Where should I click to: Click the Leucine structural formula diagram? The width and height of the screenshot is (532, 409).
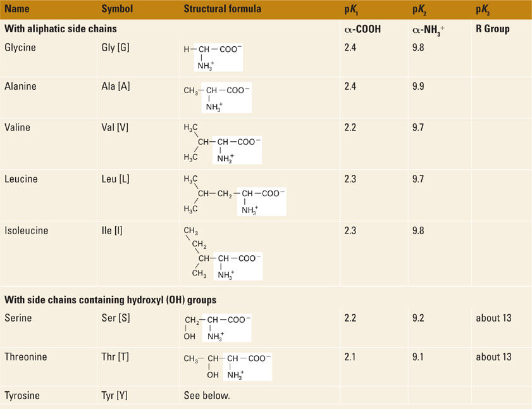[x=234, y=195]
